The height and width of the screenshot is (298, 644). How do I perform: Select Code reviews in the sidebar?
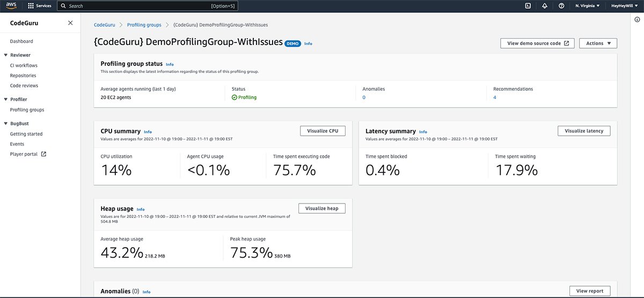(24, 85)
